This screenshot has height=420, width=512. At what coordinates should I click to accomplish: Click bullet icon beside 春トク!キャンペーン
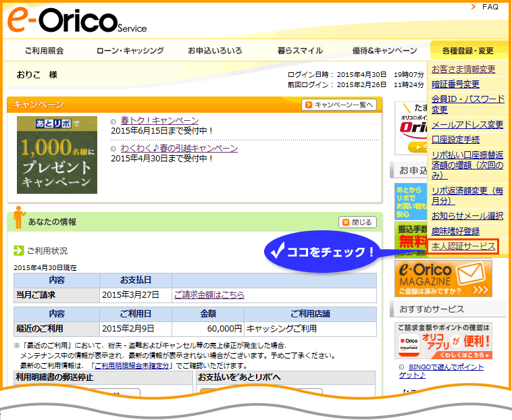point(113,122)
